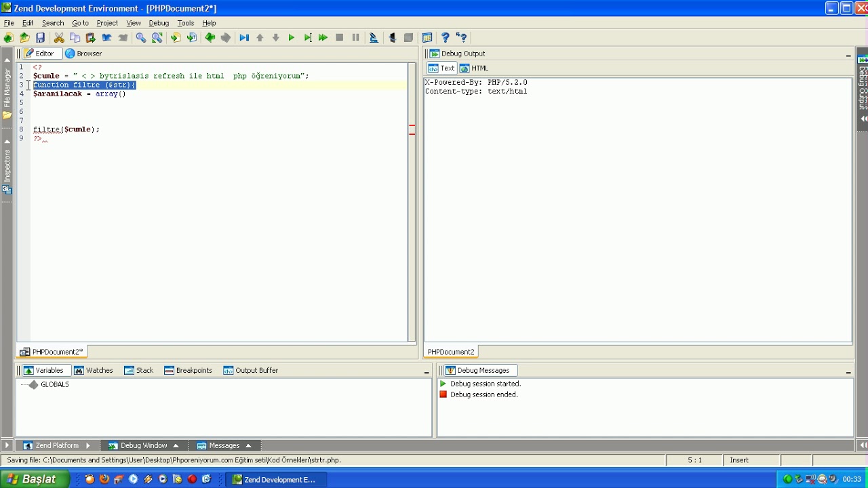
Task: Click the Find magnifier icon in toolbar
Action: click(x=141, y=38)
